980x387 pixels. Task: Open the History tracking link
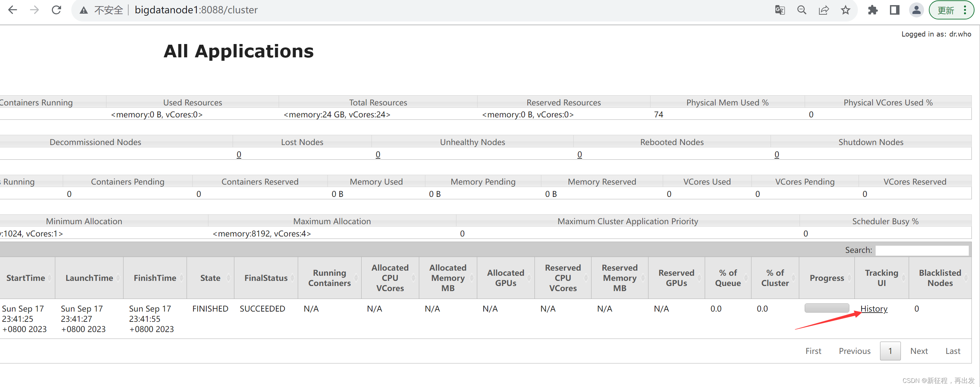pos(874,309)
